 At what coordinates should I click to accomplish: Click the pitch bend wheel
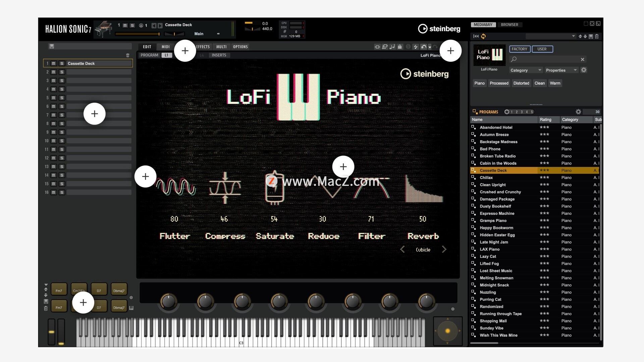tap(51, 332)
